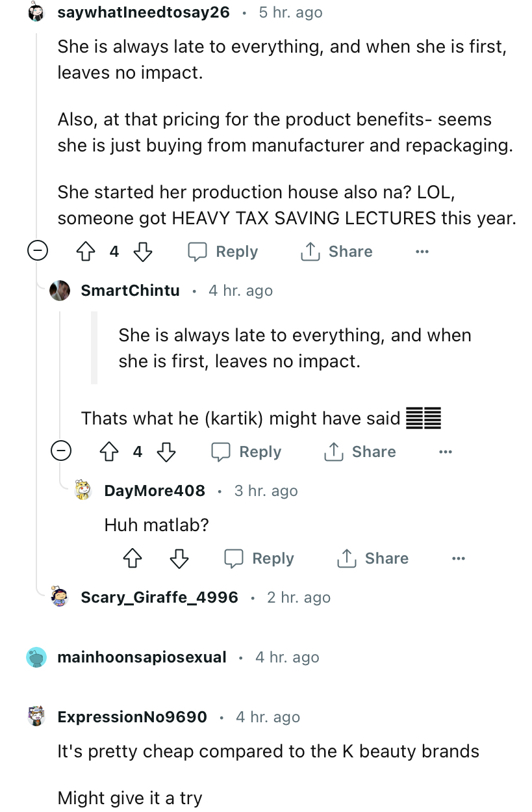Screen dimensions: 532x812
Task: Open more options on saywhatIneedtosay26's comment
Action: tap(422, 252)
